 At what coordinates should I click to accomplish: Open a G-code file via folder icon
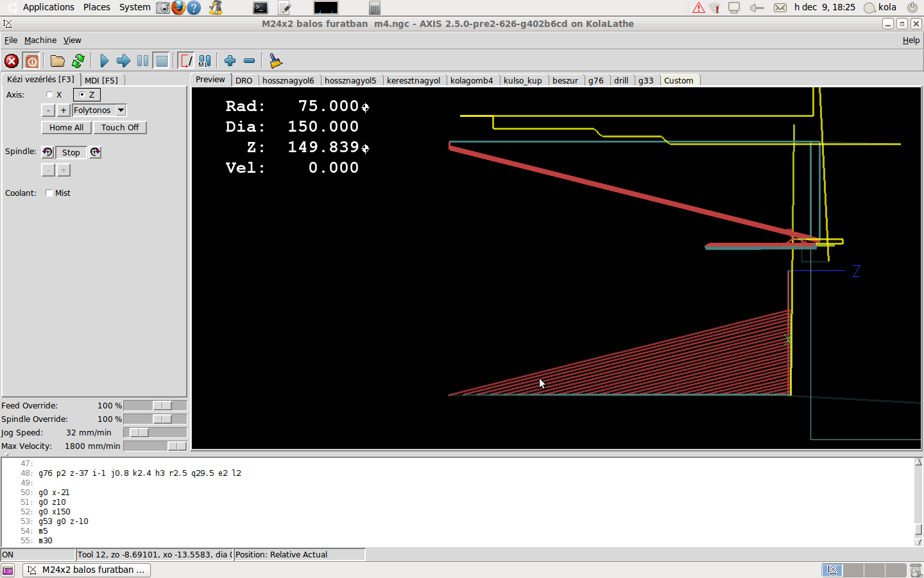click(x=58, y=61)
